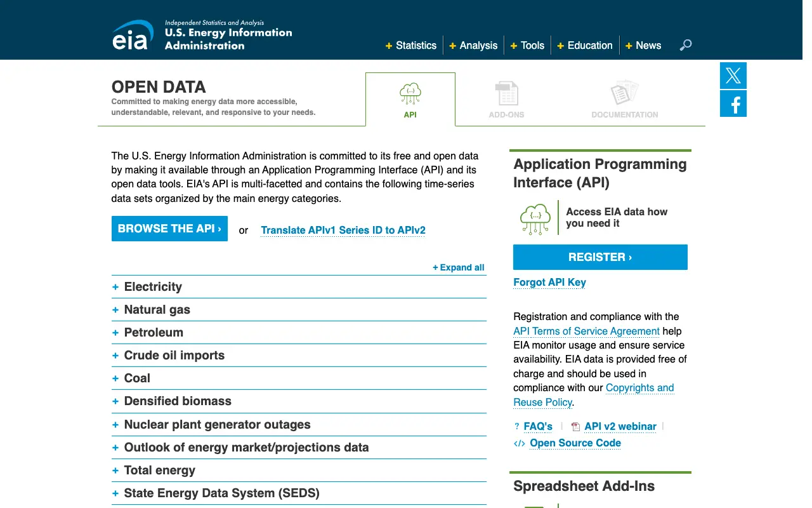812x508 pixels.
Task: Open the Education menu
Action: [585, 46]
